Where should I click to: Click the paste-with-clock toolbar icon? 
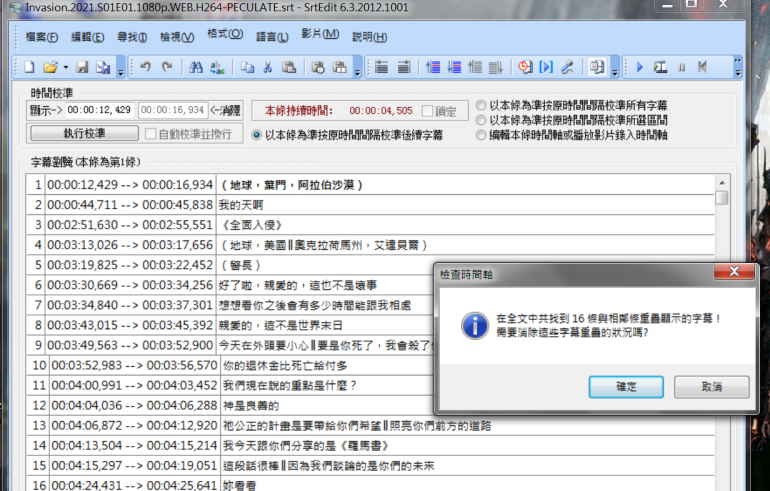coord(318,67)
